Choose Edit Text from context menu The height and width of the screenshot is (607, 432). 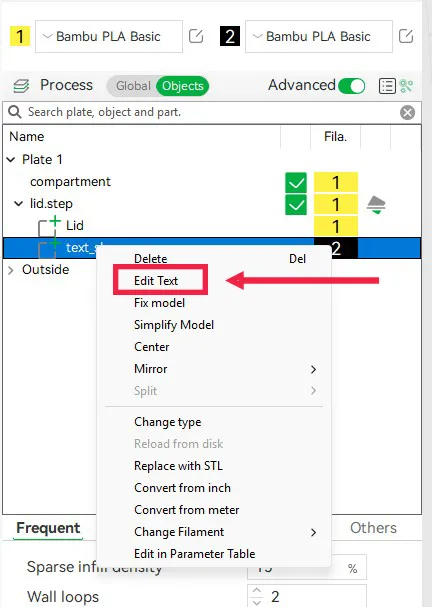tap(156, 281)
